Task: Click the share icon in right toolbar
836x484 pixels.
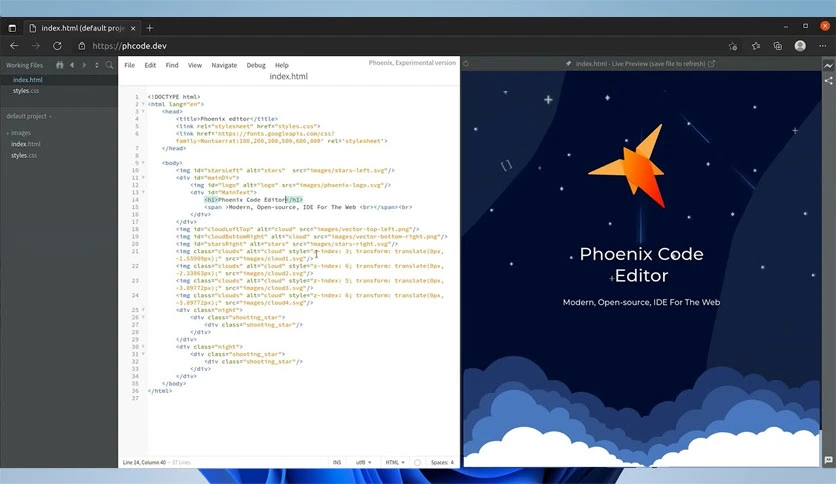Action: 828,80
